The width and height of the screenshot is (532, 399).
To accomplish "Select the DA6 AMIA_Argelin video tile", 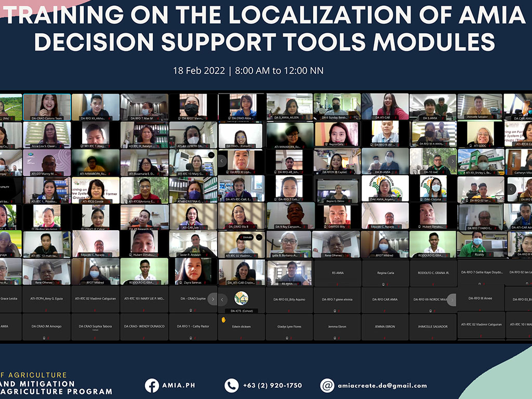I will click(385, 189).
